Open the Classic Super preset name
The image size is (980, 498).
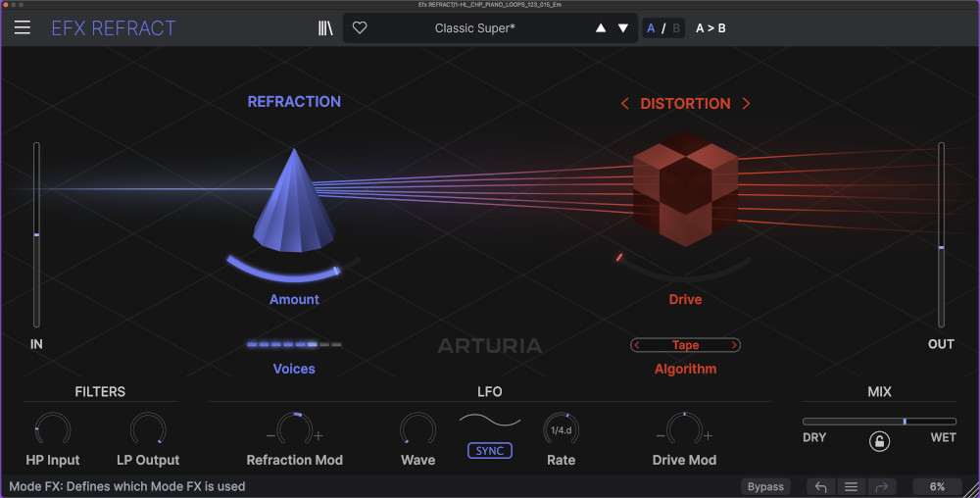(474, 28)
